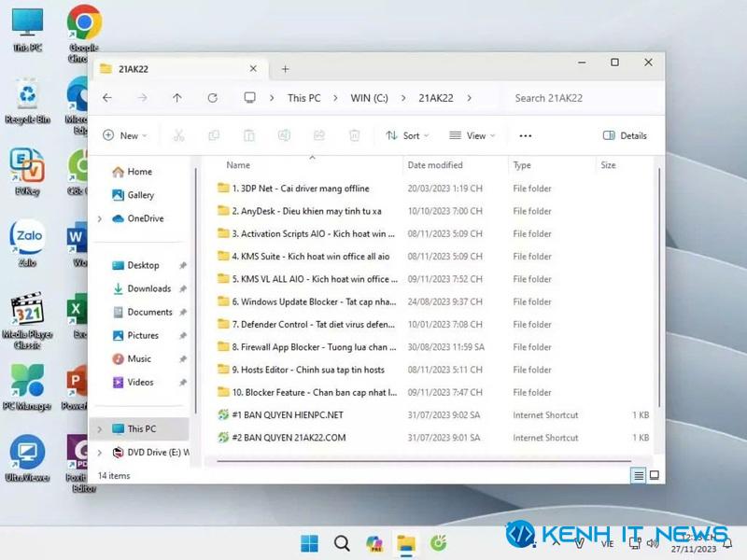Open Copilot icon on taskbar
This screenshot has height=560, width=747.
[374, 543]
